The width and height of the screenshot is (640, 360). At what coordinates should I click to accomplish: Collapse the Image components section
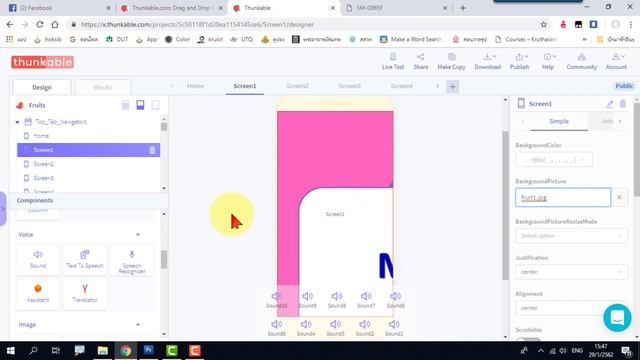pos(138,324)
